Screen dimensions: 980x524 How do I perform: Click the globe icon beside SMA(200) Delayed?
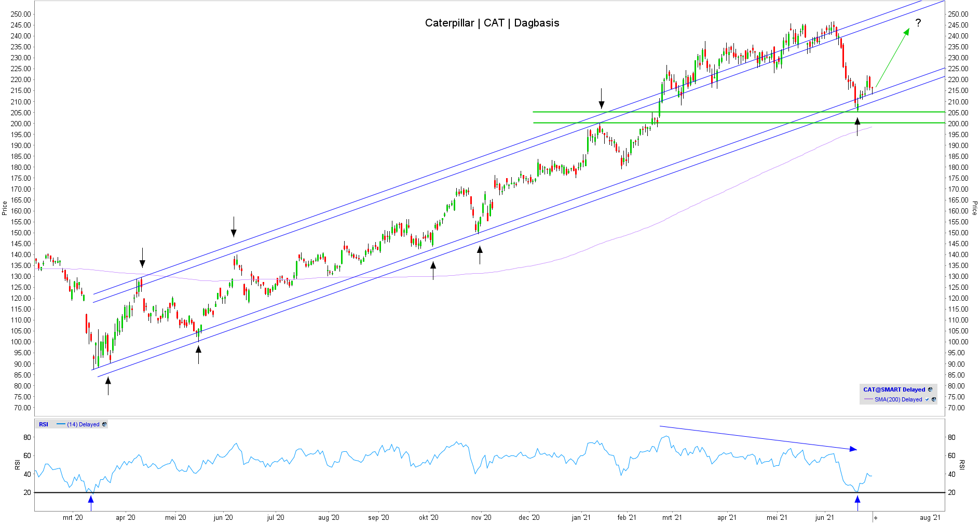tap(934, 399)
